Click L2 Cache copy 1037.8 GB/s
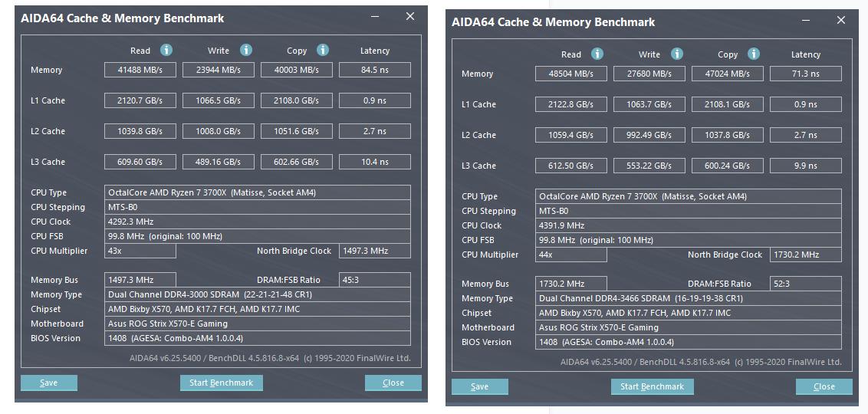The image size is (868, 414). tap(728, 135)
